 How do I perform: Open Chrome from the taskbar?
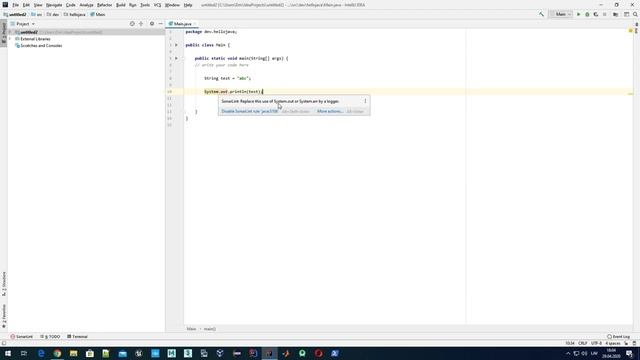tap(57, 353)
